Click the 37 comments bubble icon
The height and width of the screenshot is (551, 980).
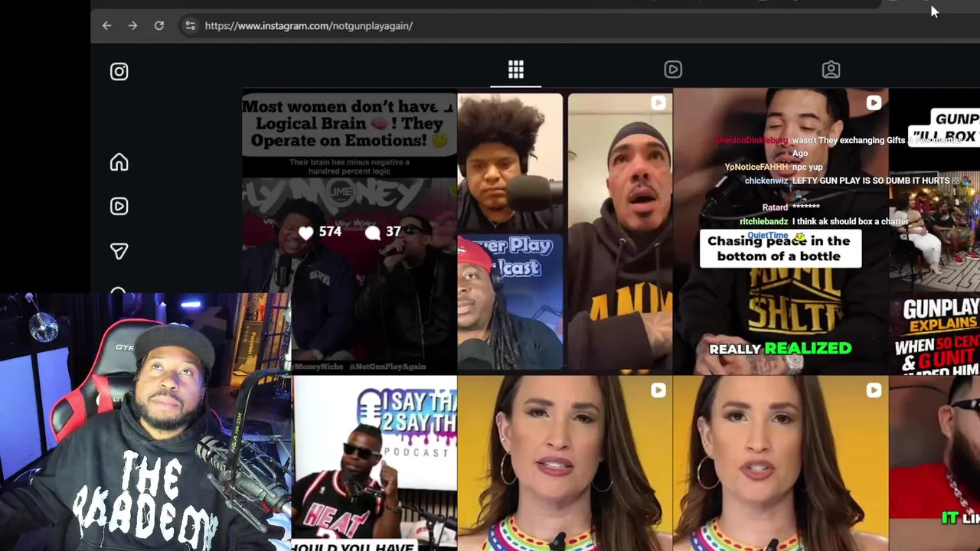[x=373, y=233]
